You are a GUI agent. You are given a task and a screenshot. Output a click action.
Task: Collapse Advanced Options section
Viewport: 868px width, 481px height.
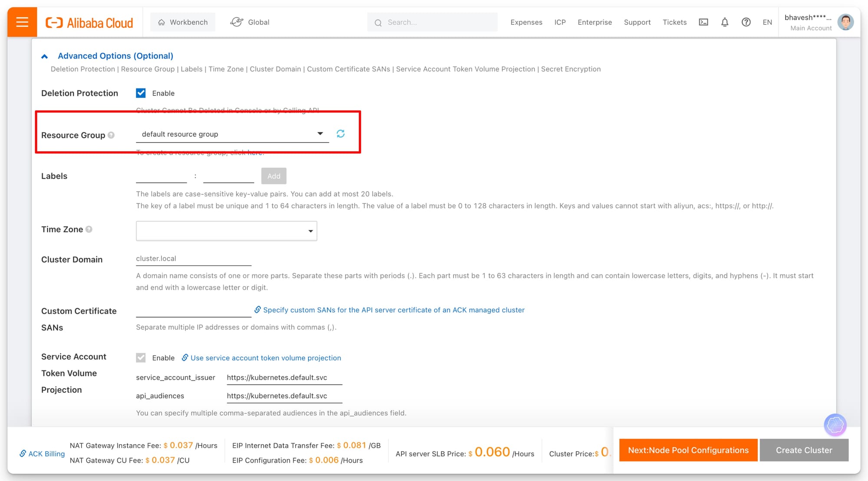44,56
